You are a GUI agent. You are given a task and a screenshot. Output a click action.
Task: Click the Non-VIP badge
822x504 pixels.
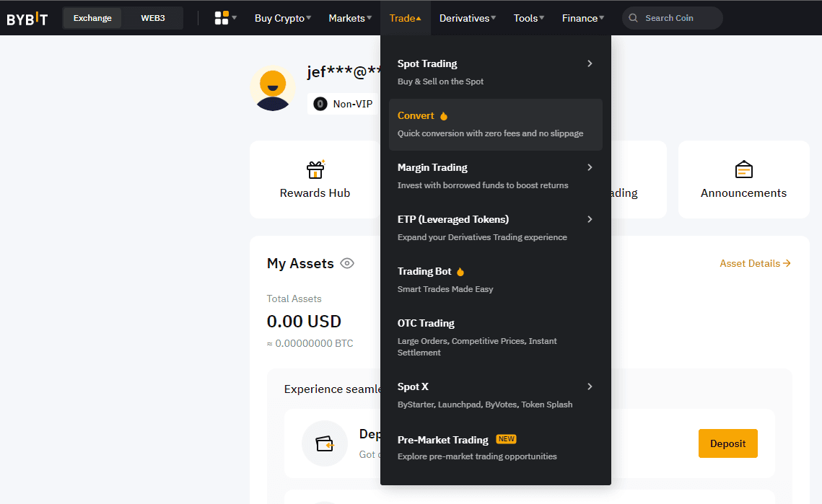(x=343, y=104)
